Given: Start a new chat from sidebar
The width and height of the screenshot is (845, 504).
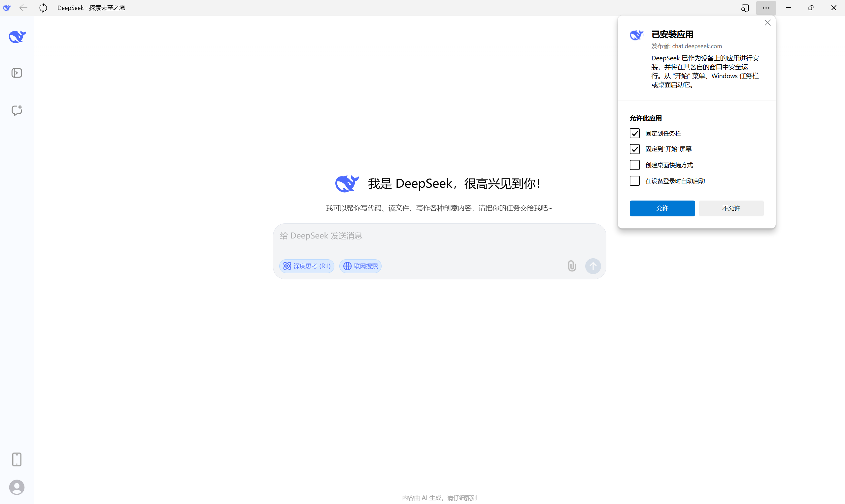Looking at the screenshot, I should tap(17, 110).
